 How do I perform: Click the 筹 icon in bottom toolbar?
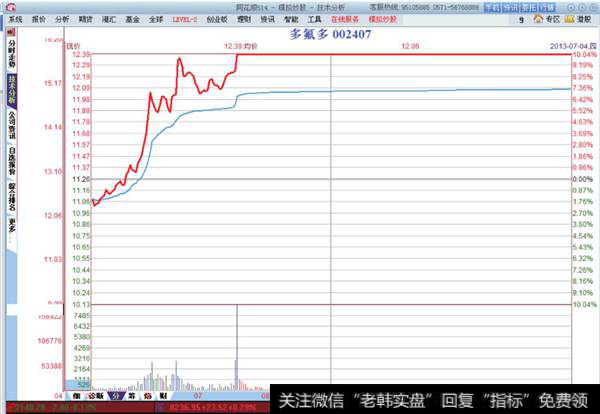tap(133, 396)
